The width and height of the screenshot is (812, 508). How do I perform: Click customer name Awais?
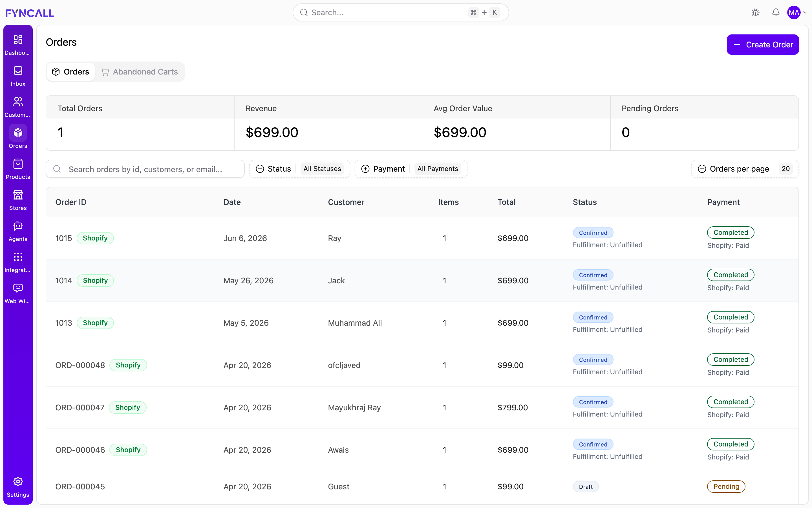point(338,450)
